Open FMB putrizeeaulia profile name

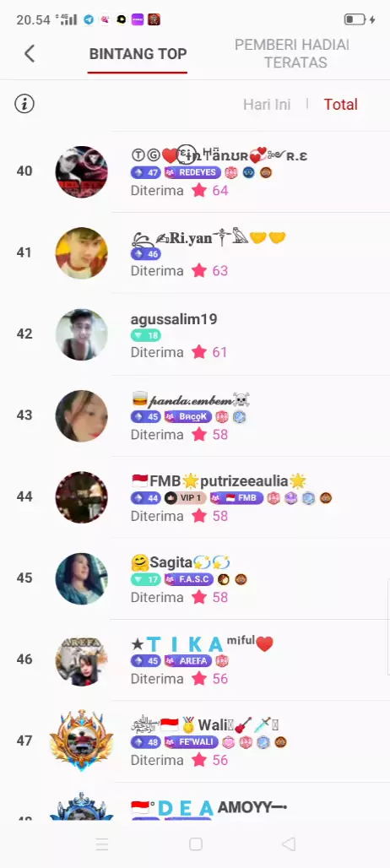coord(219,481)
